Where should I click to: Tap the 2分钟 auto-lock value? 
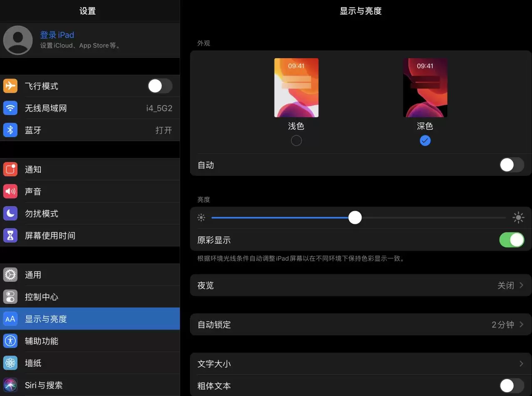pos(502,325)
